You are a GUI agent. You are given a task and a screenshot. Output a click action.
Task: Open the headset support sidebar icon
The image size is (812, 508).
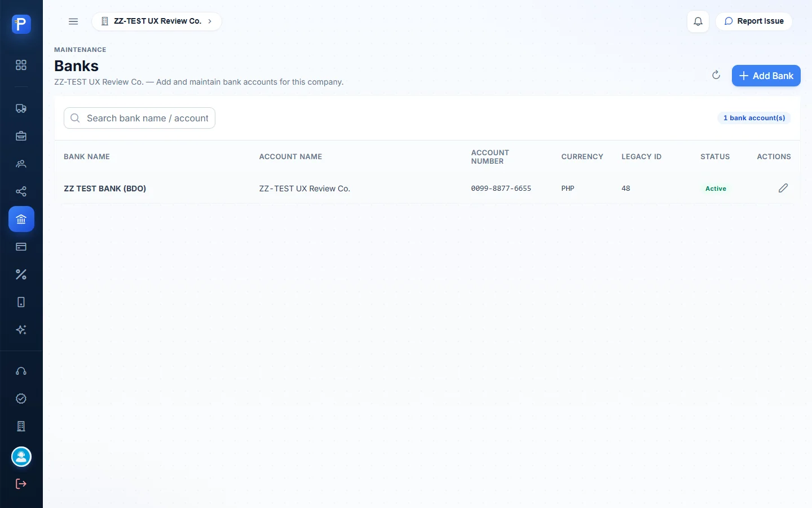[21, 371]
